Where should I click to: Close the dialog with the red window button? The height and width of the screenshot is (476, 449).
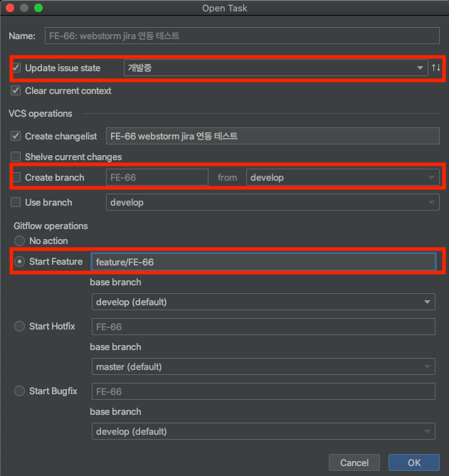tap(10, 8)
